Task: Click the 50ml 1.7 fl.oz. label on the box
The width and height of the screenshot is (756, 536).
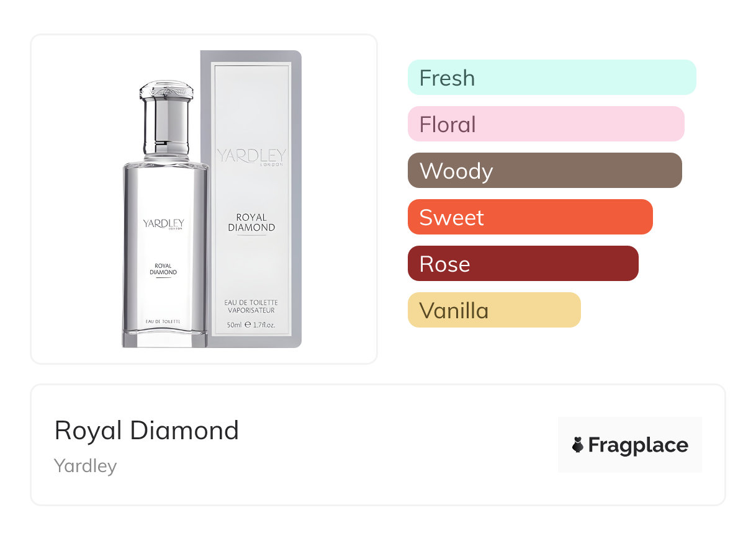Action: click(251, 324)
